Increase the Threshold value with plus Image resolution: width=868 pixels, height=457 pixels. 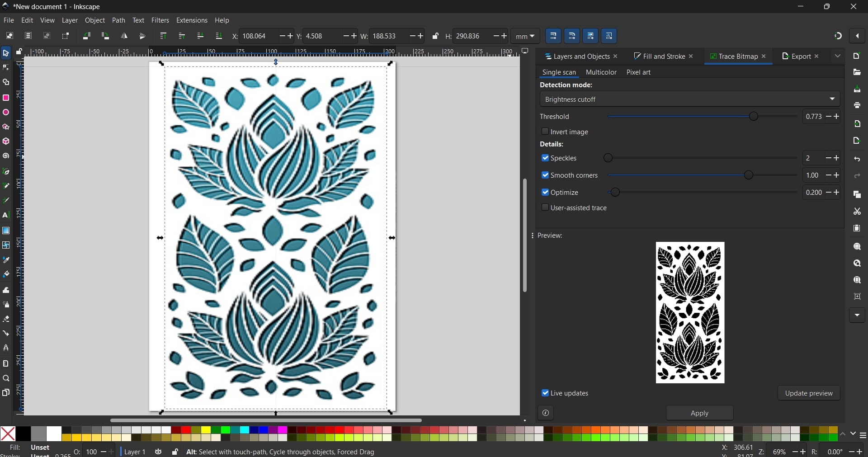click(x=837, y=117)
